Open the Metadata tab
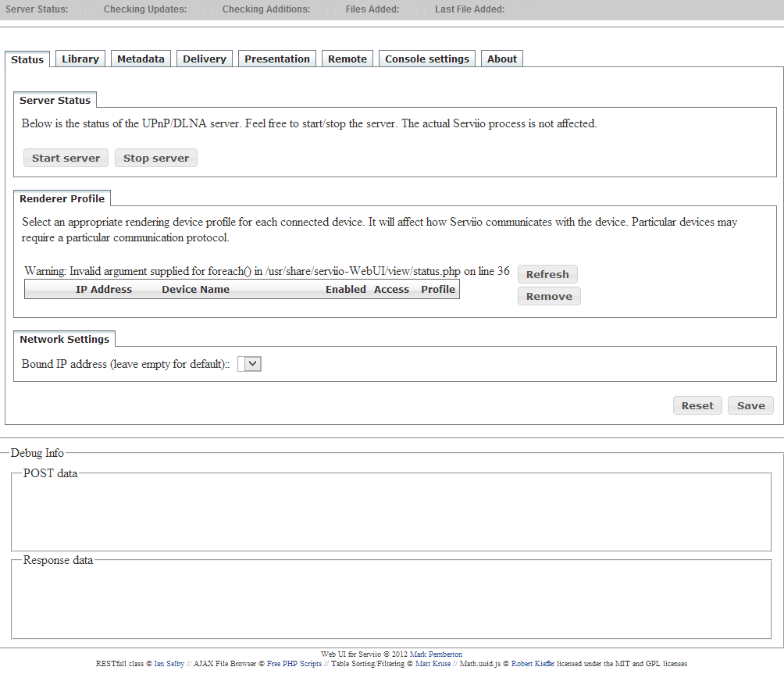Screen dimensions: 784x674 pyautogui.click(x=141, y=59)
